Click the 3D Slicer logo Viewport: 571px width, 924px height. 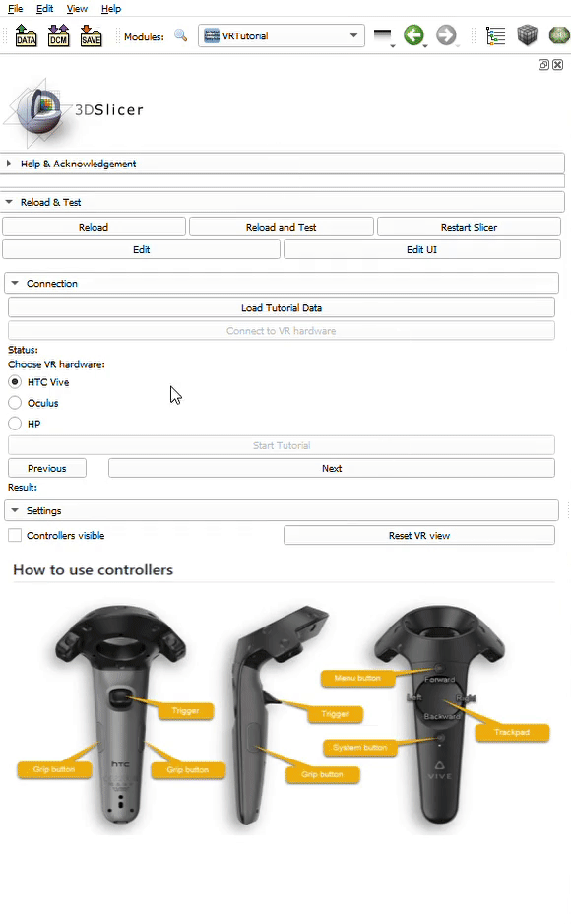(74, 110)
